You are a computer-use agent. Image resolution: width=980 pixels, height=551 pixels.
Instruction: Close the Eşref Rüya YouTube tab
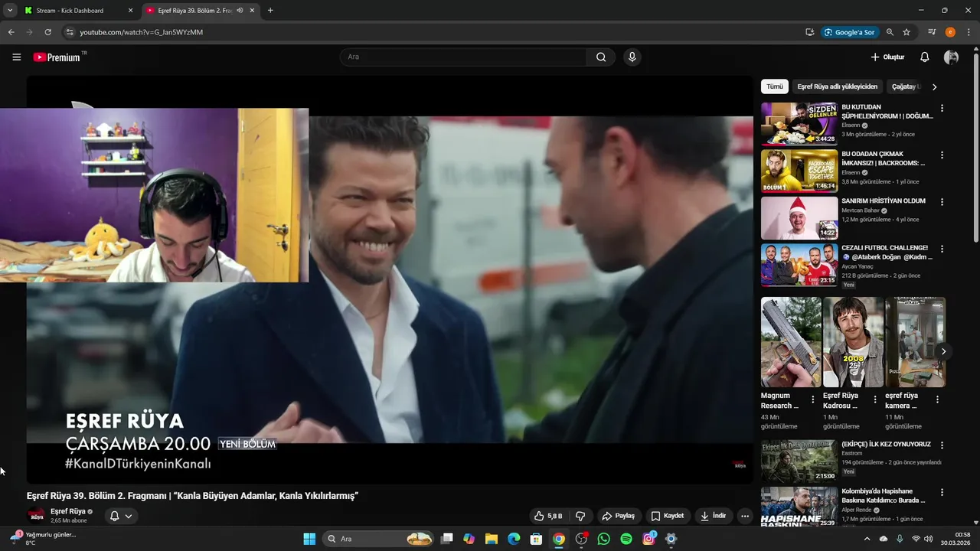point(252,11)
